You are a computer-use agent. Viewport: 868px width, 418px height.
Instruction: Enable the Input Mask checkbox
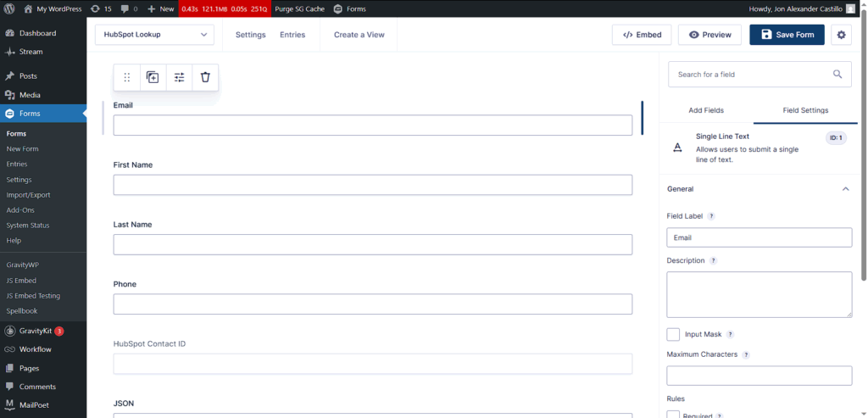click(x=673, y=335)
